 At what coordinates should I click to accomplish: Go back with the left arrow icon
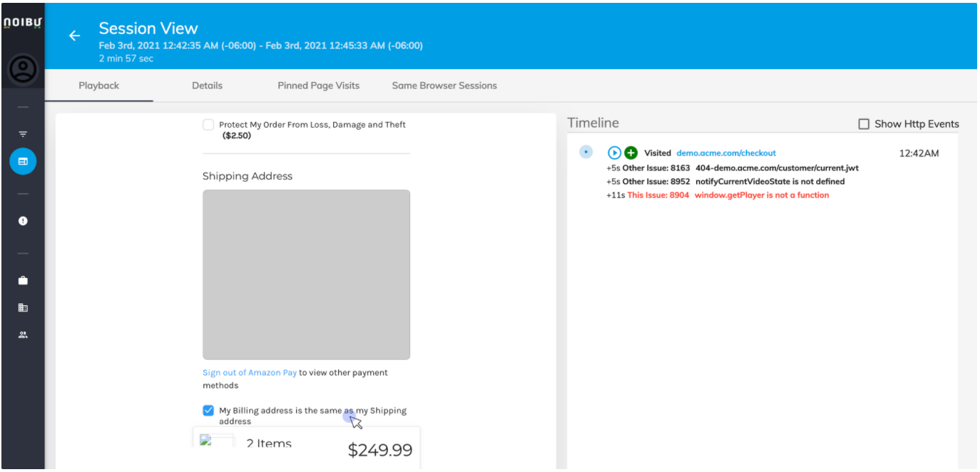click(x=74, y=36)
